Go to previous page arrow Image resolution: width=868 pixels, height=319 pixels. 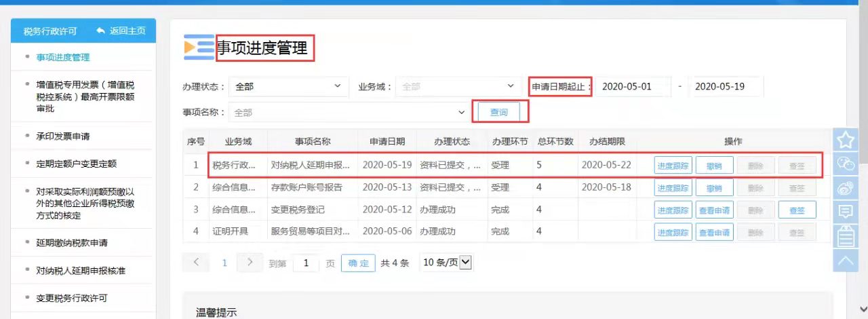tap(196, 262)
